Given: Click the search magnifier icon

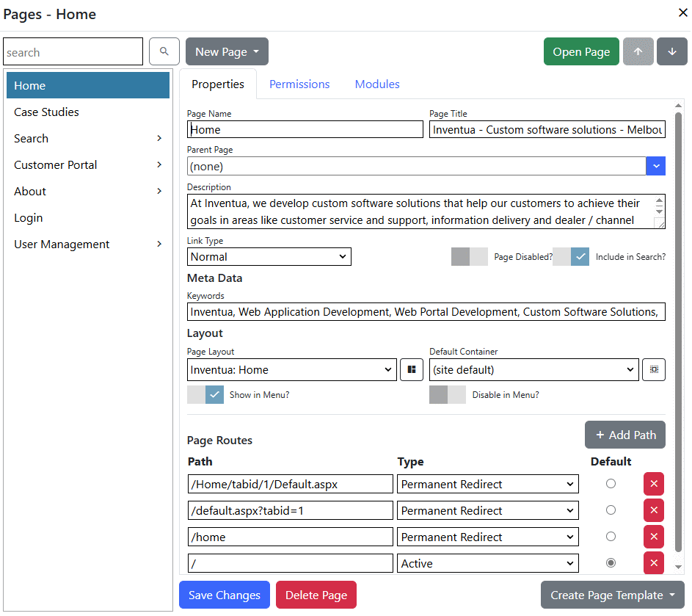Looking at the screenshot, I should [164, 51].
